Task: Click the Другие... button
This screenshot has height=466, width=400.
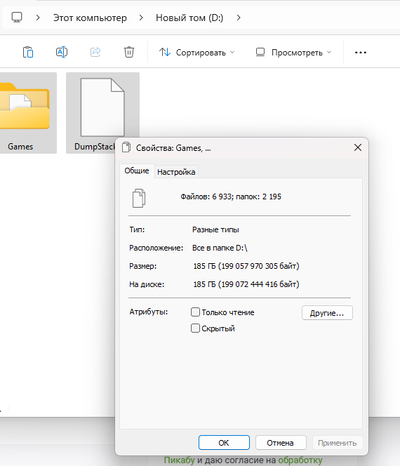Action: [327, 313]
